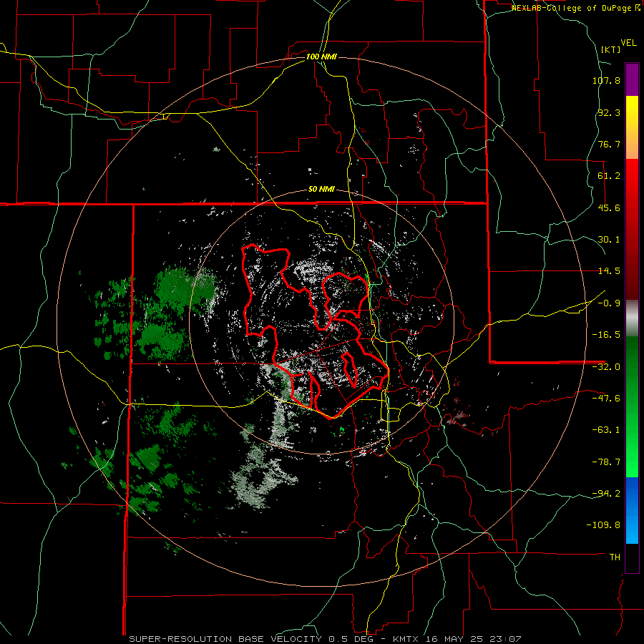Viewport: 644px width, 644px height.
Task: Click the VEL legend title
Action: click(629, 43)
